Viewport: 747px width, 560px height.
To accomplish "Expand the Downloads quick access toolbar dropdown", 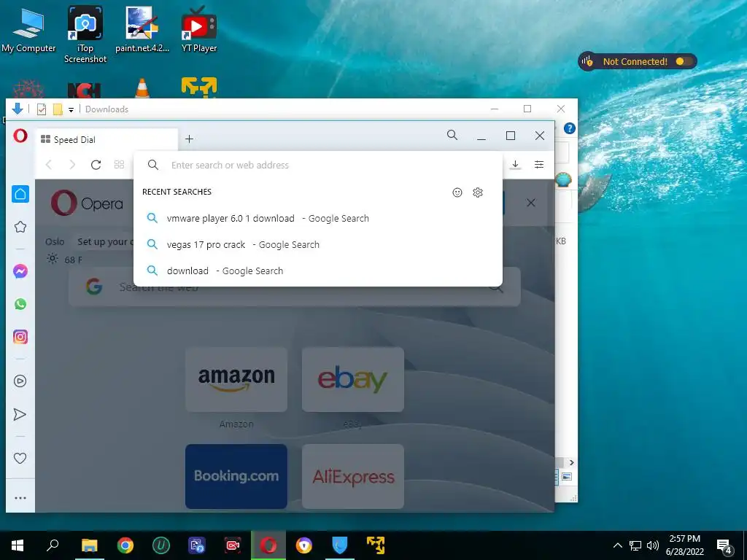I will (x=71, y=109).
